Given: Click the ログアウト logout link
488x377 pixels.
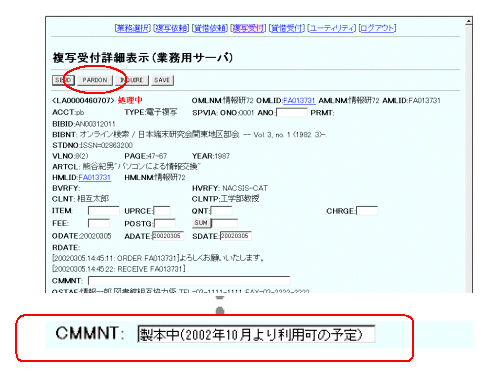Looking at the screenshot, I should (x=377, y=28).
